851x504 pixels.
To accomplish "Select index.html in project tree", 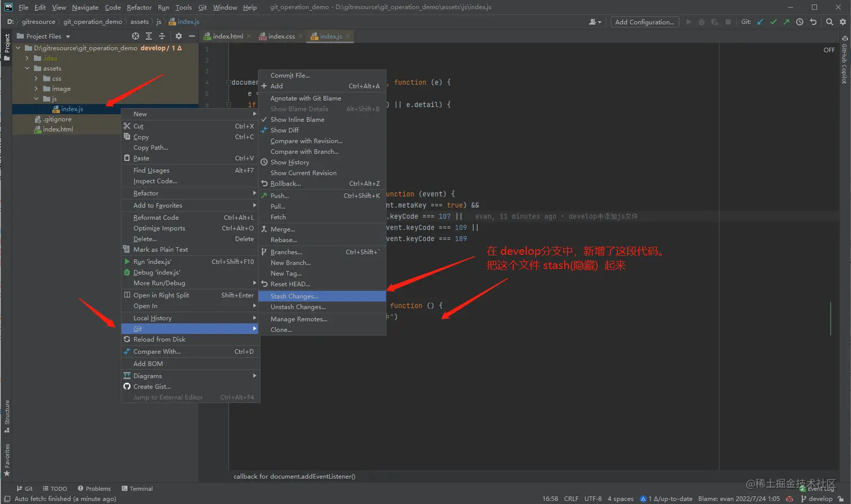I will point(57,129).
